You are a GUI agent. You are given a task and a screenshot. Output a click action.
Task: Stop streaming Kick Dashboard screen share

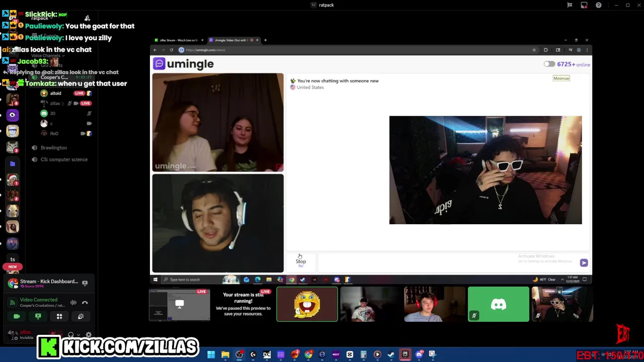point(85,284)
